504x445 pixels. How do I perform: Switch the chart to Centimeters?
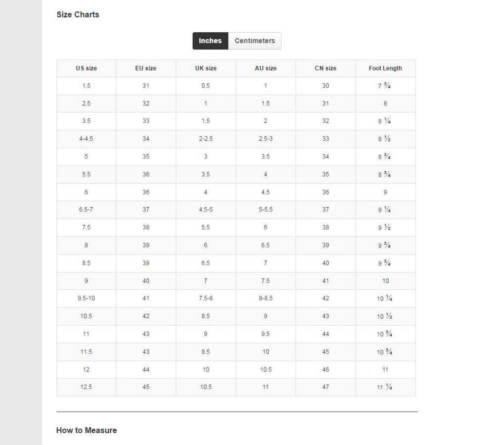click(x=255, y=41)
